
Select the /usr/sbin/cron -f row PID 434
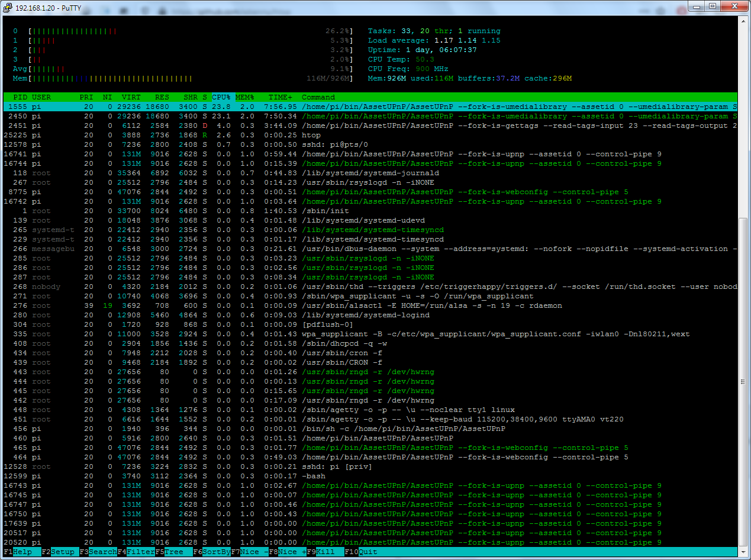pos(370,353)
